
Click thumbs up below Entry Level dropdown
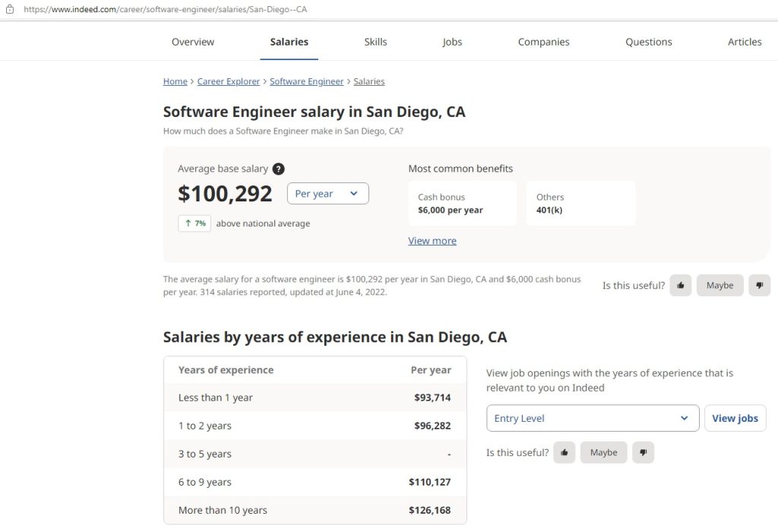[x=564, y=453]
